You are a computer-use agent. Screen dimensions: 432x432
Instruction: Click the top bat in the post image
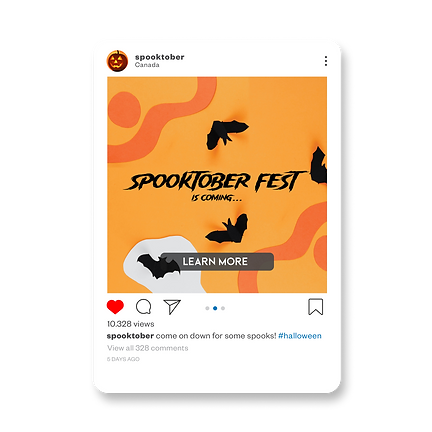[x=227, y=134]
